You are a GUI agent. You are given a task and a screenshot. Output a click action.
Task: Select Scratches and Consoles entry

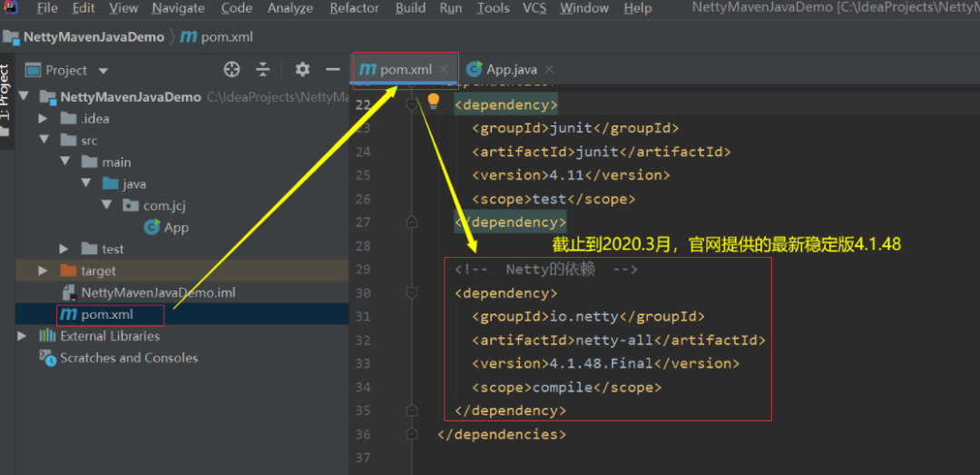129,358
